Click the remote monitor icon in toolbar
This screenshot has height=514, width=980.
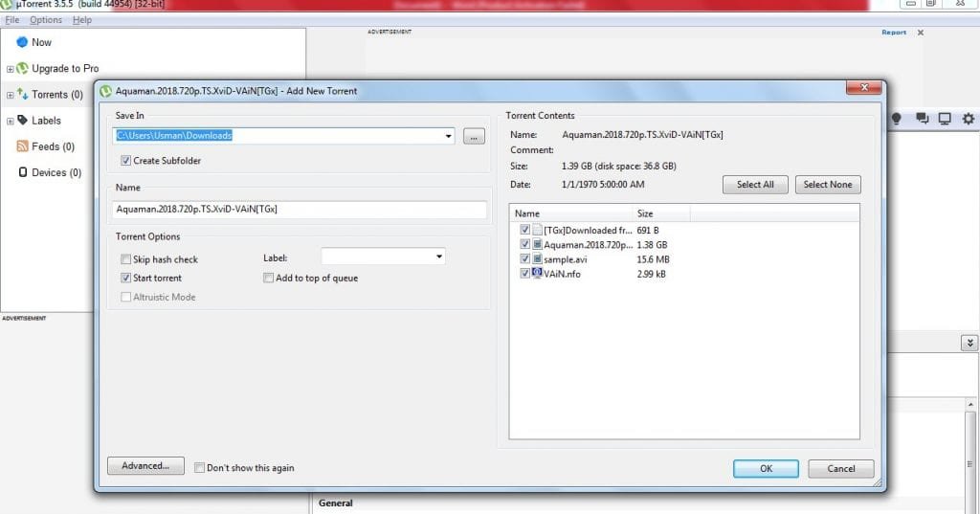[945, 119]
